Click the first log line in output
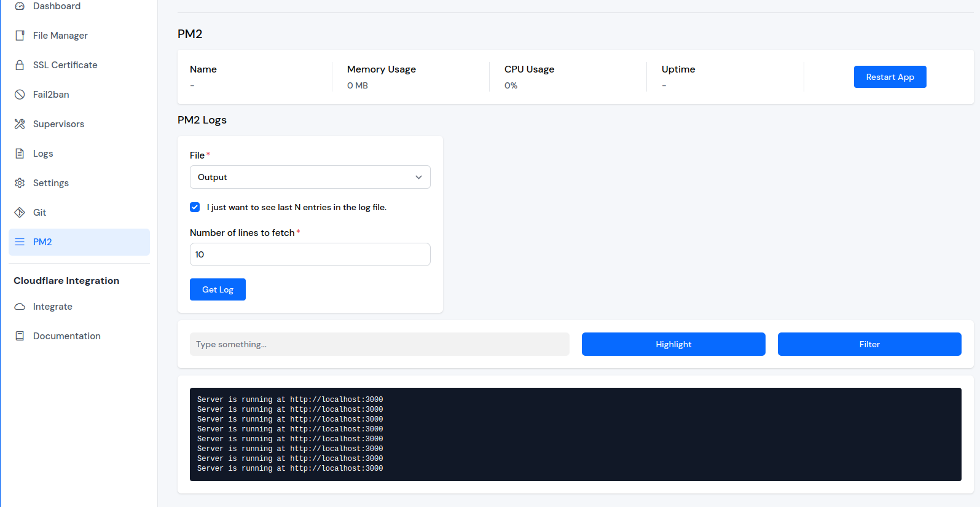This screenshot has width=980, height=507. 290,400
